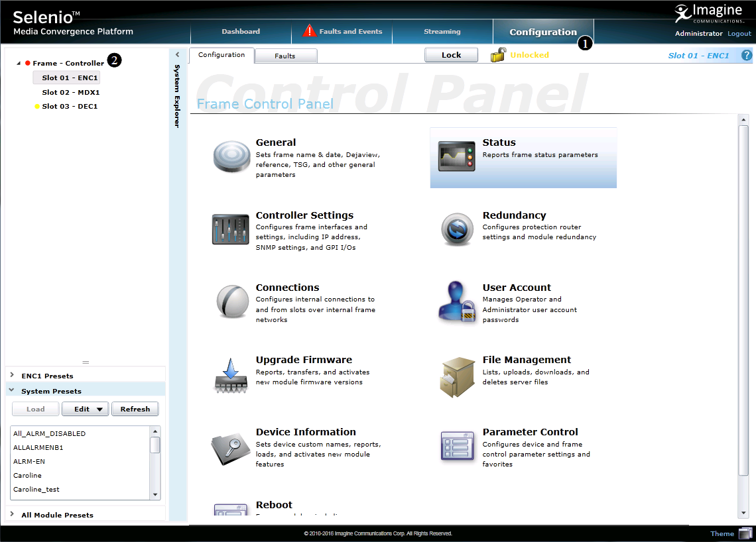Open the Connections sphere icon
This screenshot has width=756, height=542.
click(x=232, y=301)
